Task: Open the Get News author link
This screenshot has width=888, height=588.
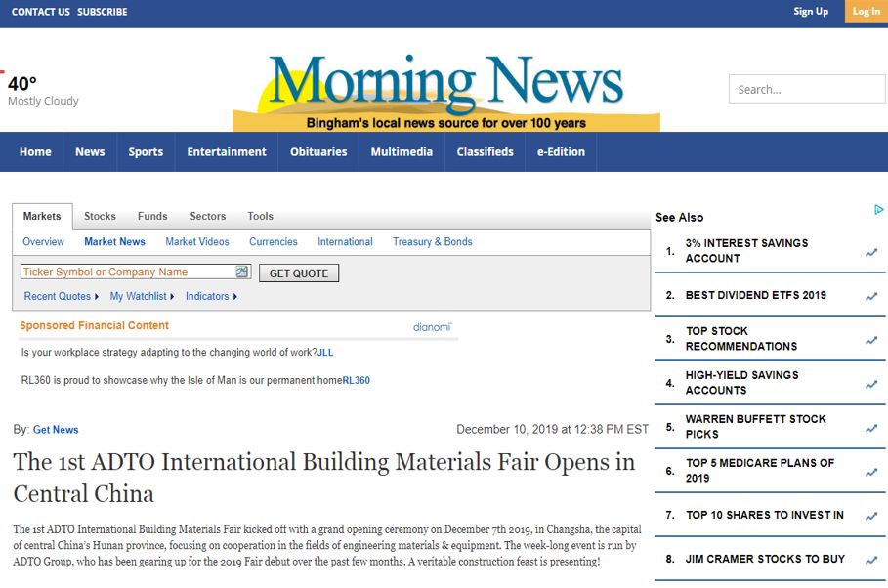Action: (56, 430)
